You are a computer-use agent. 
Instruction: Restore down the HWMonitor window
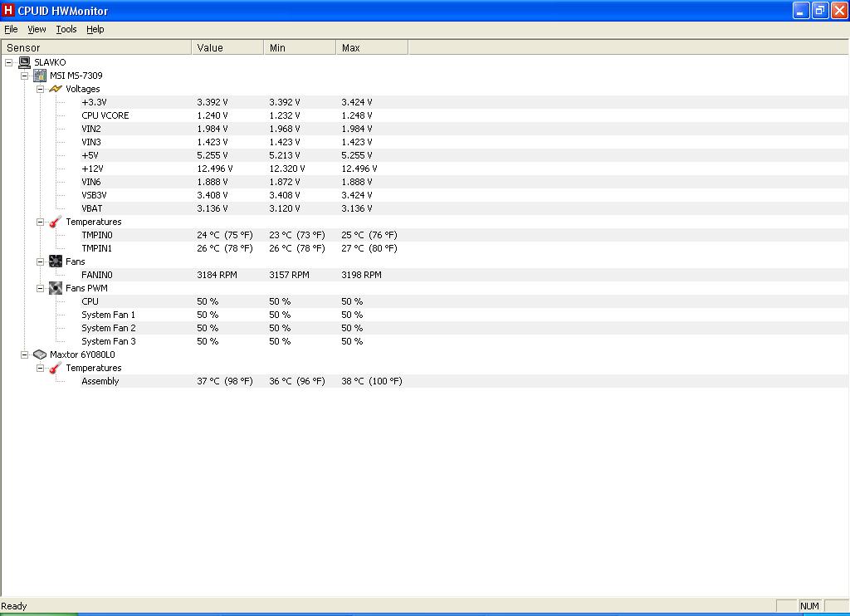(x=820, y=10)
